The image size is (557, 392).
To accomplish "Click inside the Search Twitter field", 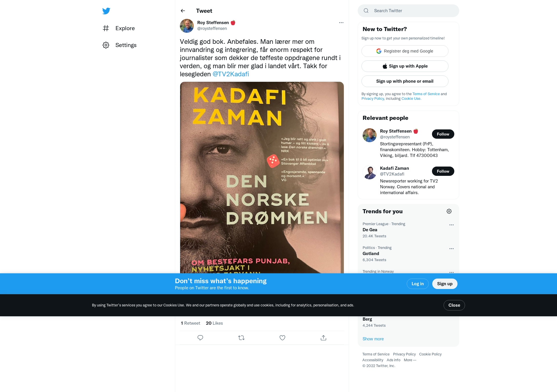I will pos(408,11).
